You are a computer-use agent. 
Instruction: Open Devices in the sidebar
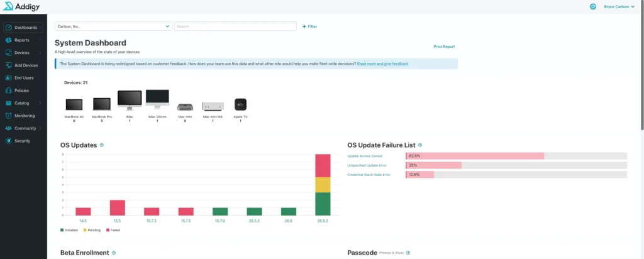[23, 53]
